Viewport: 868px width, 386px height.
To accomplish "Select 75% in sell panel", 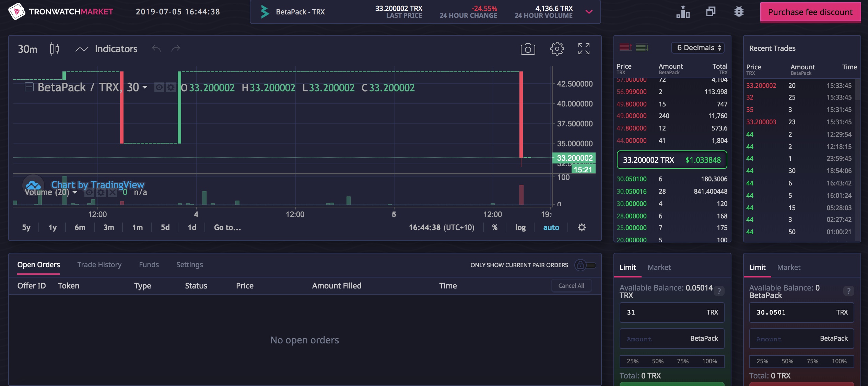I will [812, 361].
